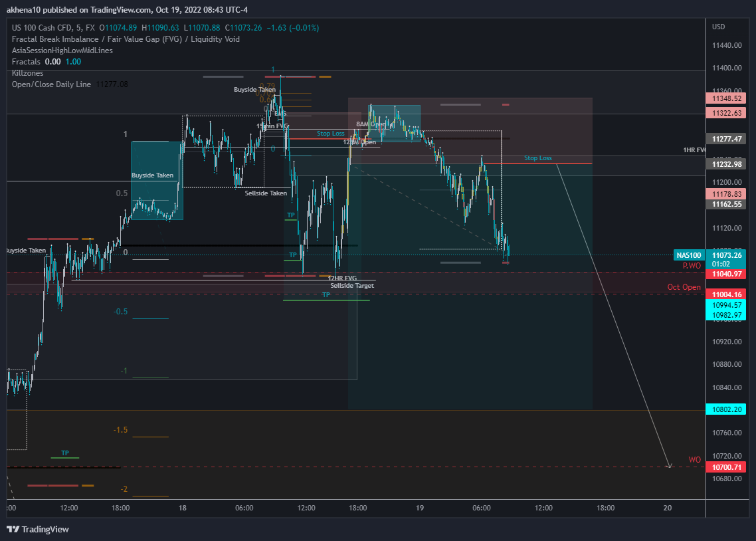756x541 pixels.
Task: Select the Buyside Taken label inside teal box
Action: [152, 175]
